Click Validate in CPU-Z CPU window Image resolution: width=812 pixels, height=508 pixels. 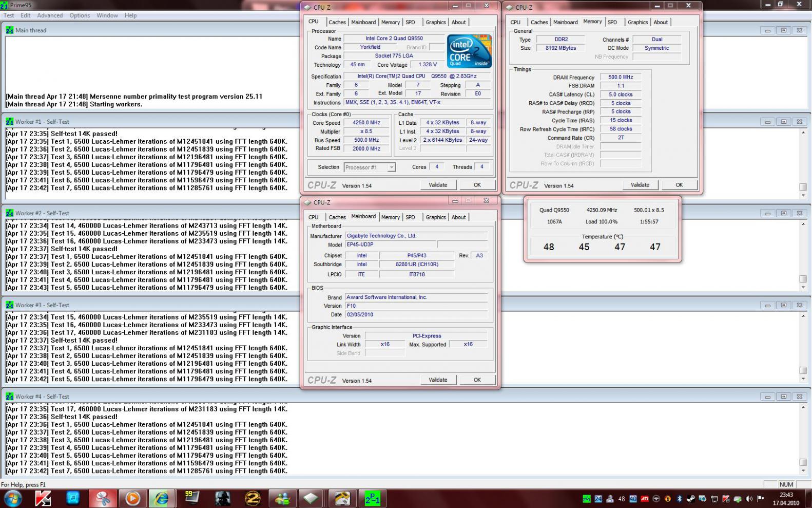tap(438, 185)
